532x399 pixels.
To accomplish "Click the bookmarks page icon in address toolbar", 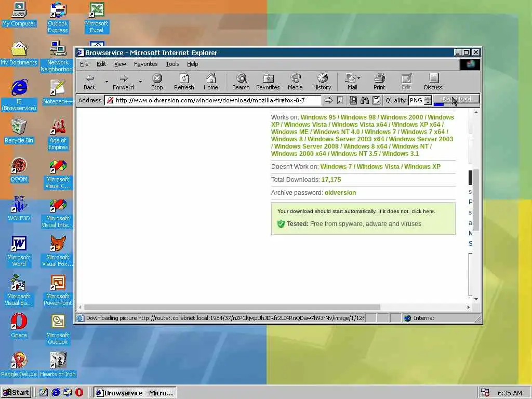I will pyautogui.click(x=353, y=100).
